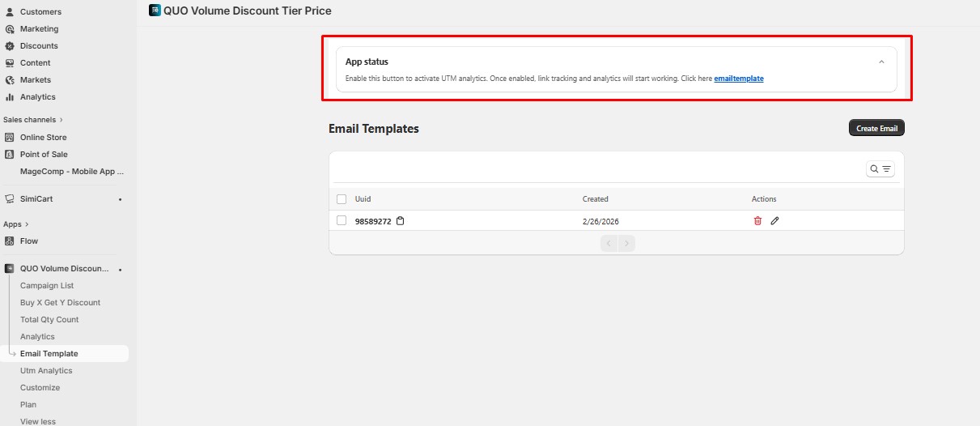Screen dimensions: 980x426
Task: Expand the Sales channels section
Action: pyautogui.click(x=62, y=120)
